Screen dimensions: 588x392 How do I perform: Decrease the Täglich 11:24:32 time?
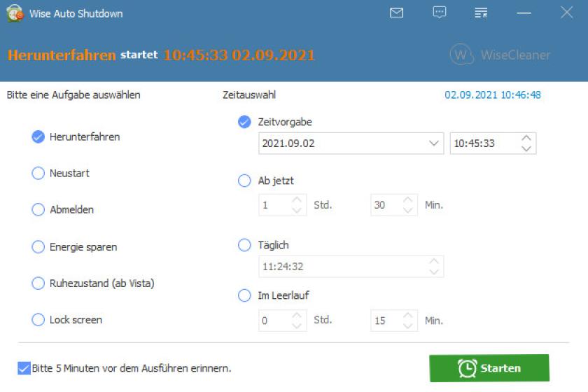(434, 272)
